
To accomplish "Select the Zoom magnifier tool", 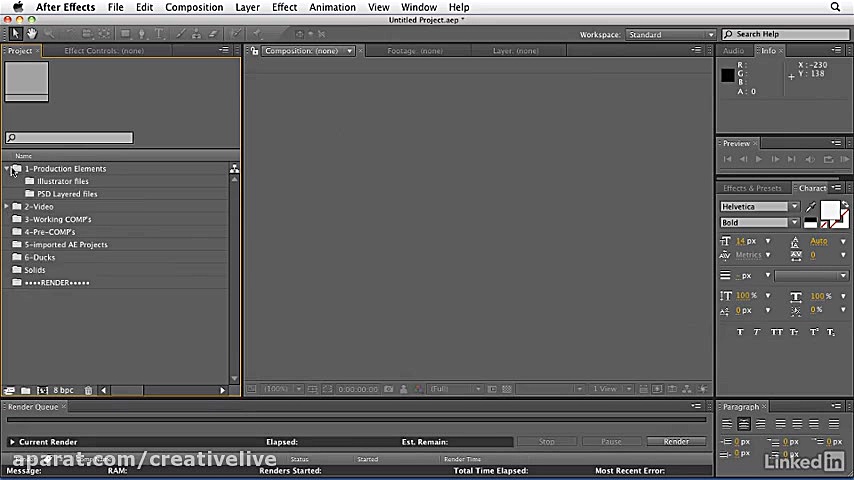I will click(x=49, y=34).
